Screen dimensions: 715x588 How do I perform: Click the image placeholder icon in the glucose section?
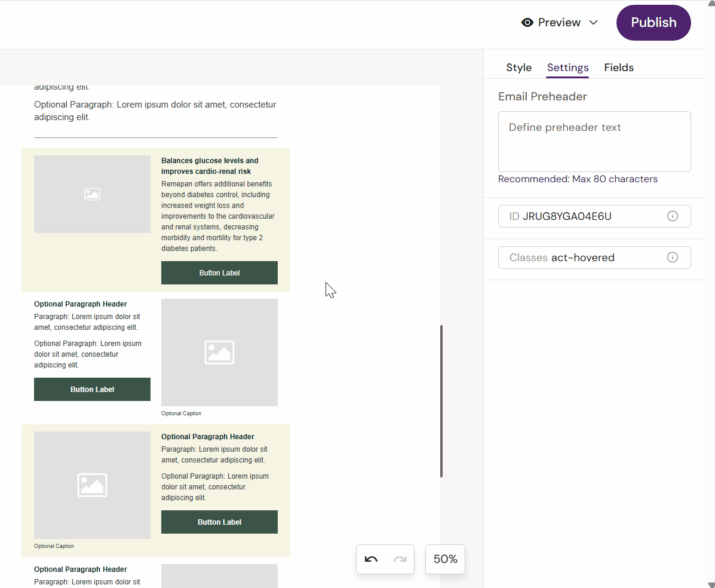[92, 194]
